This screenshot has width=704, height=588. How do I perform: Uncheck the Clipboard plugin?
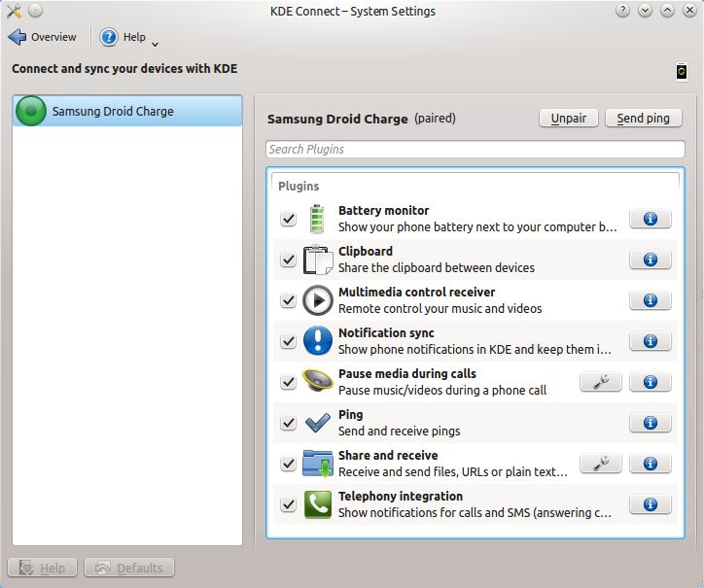(x=288, y=259)
